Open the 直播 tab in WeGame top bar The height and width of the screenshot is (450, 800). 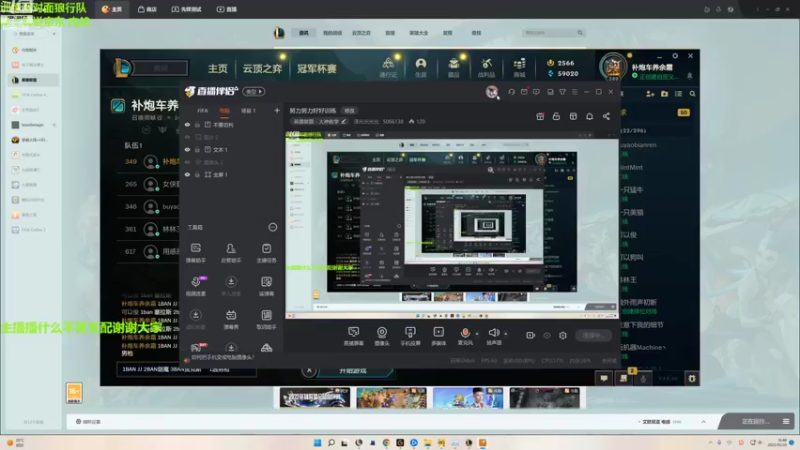pos(227,9)
